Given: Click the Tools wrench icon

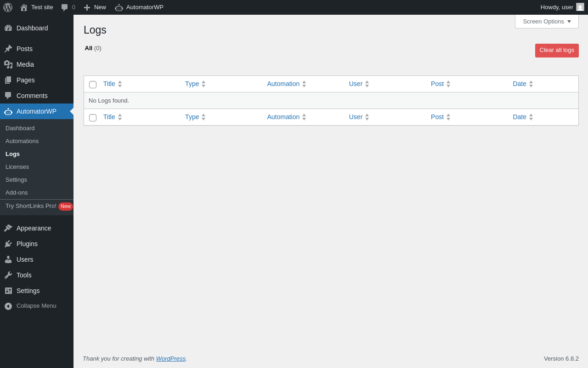Looking at the screenshot, I should [x=8, y=275].
